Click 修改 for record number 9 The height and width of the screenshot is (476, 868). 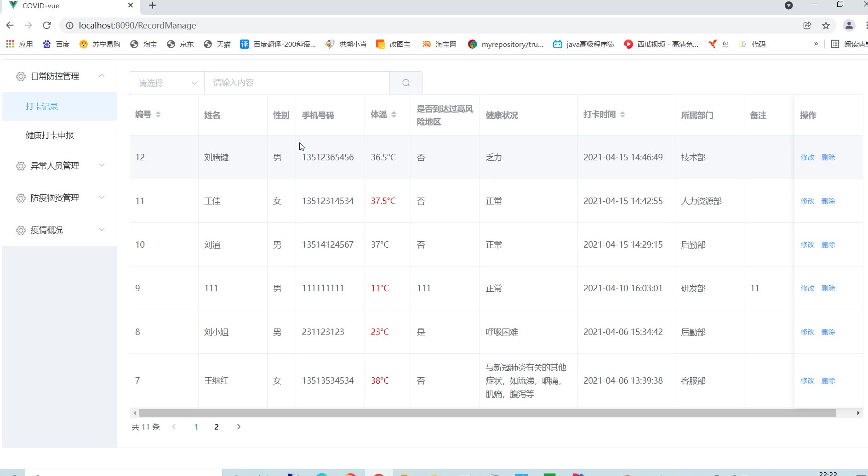807,288
